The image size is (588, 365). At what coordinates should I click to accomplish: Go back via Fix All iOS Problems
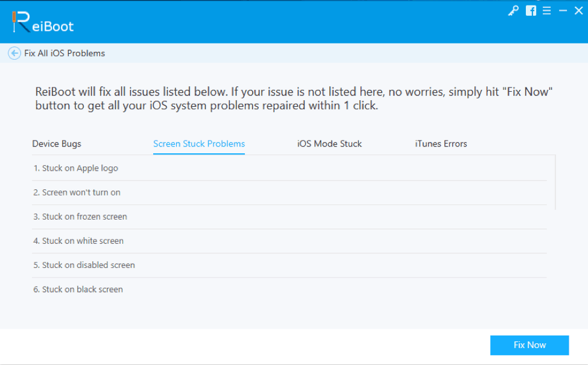pyautogui.click(x=64, y=53)
